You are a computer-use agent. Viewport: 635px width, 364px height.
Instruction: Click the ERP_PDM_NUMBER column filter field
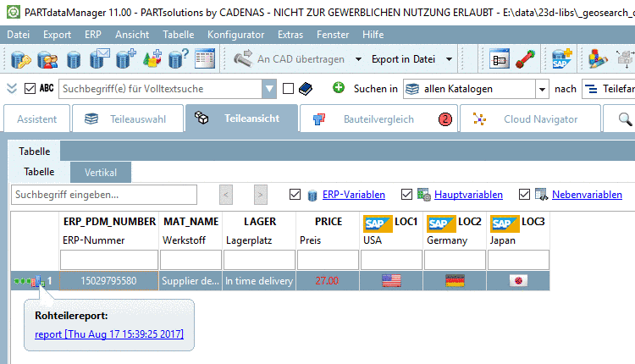pyautogui.click(x=109, y=260)
